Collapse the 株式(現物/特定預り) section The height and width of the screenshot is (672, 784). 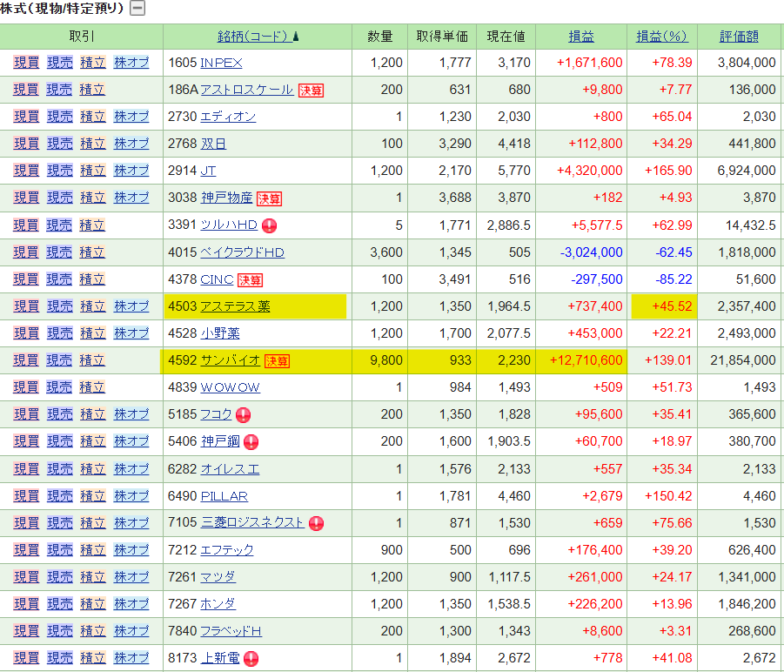click(137, 9)
